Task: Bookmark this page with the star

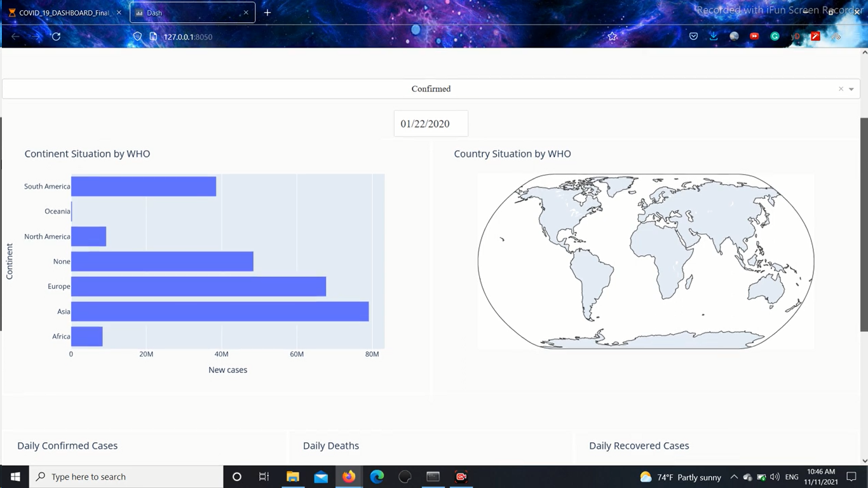Action: click(612, 36)
